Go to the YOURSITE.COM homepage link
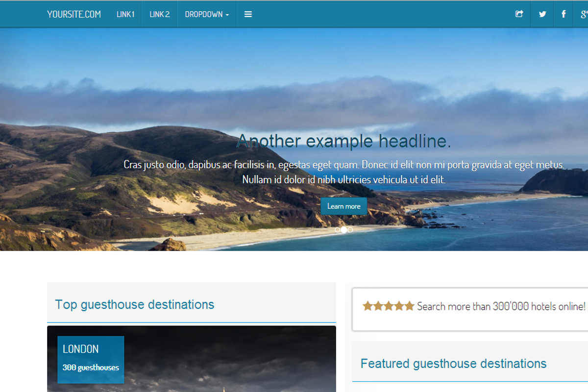Viewport: 588px width, 392px height. [x=74, y=14]
